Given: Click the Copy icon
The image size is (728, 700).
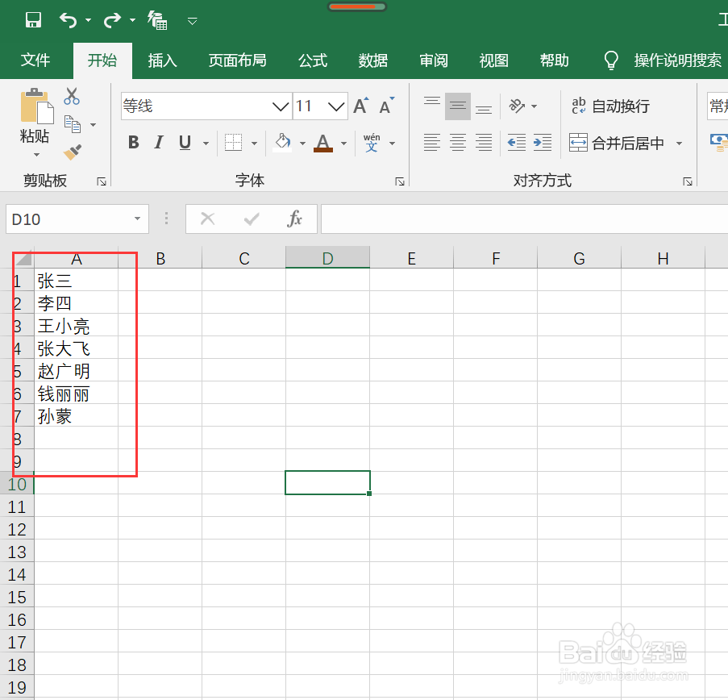Looking at the screenshot, I should click(x=73, y=124).
